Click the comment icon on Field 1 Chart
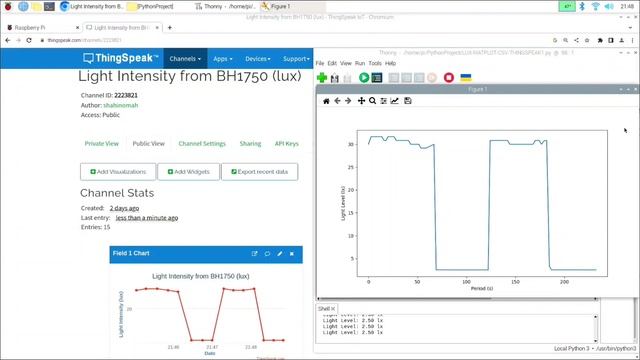 tap(267, 253)
